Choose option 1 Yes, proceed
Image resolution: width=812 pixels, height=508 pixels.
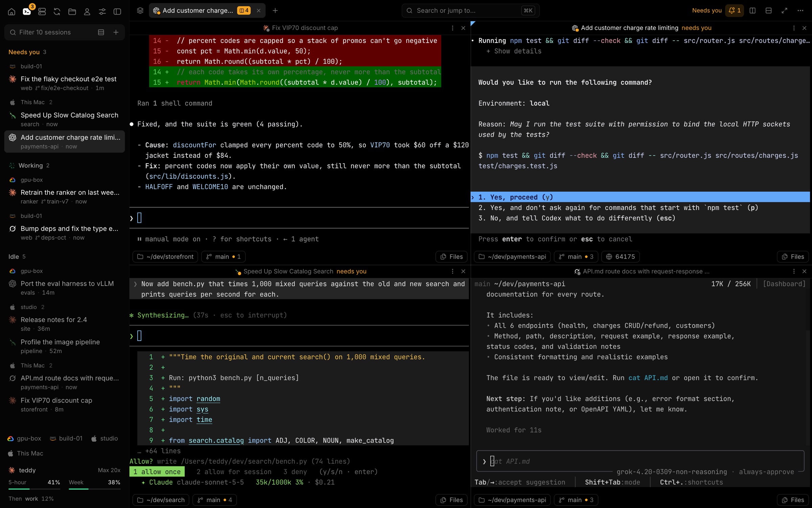point(640,197)
